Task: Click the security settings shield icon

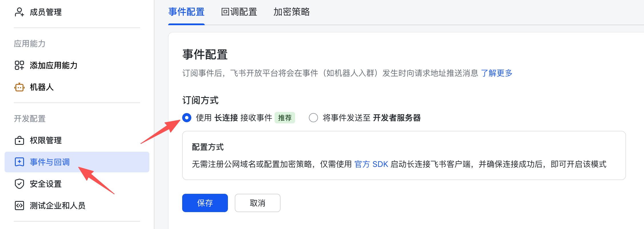Action: 19,184
